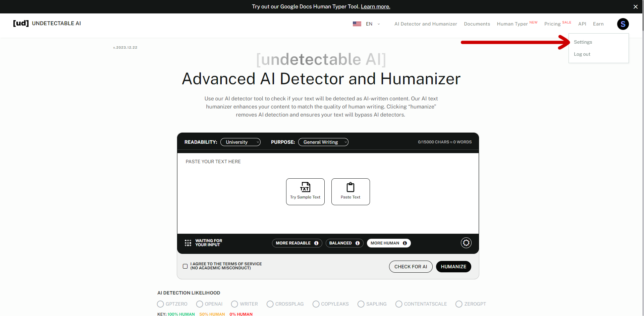Click the ZeroGPT detector circle
The image size is (644, 316).
tap(459, 304)
